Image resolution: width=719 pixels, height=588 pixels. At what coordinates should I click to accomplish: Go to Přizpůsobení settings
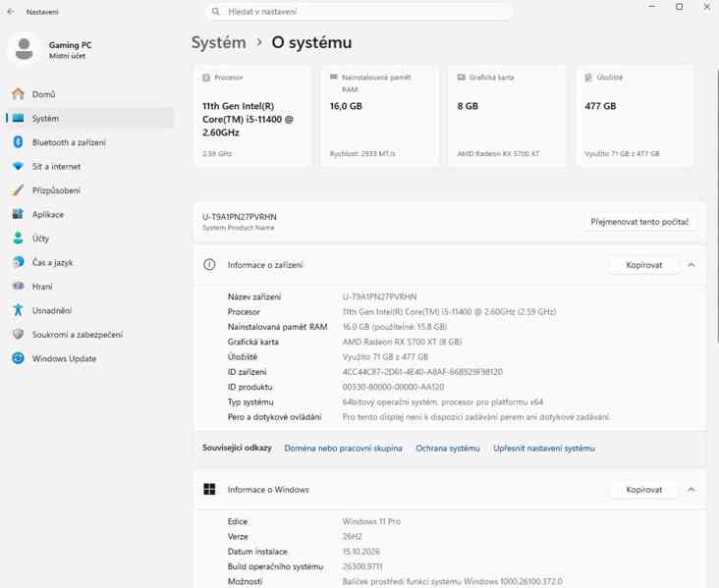tap(90, 190)
